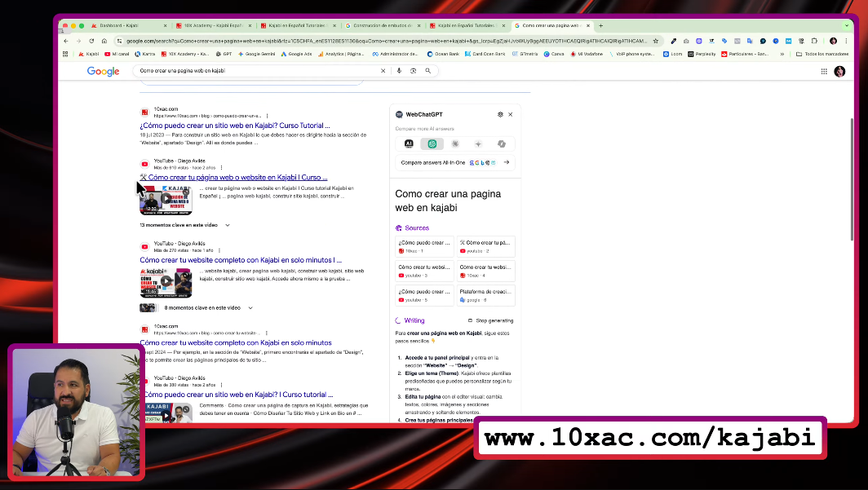This screenshot has height=490, width=868.
Task: Close the WebChatGPT panel
Action: [511, 114]
